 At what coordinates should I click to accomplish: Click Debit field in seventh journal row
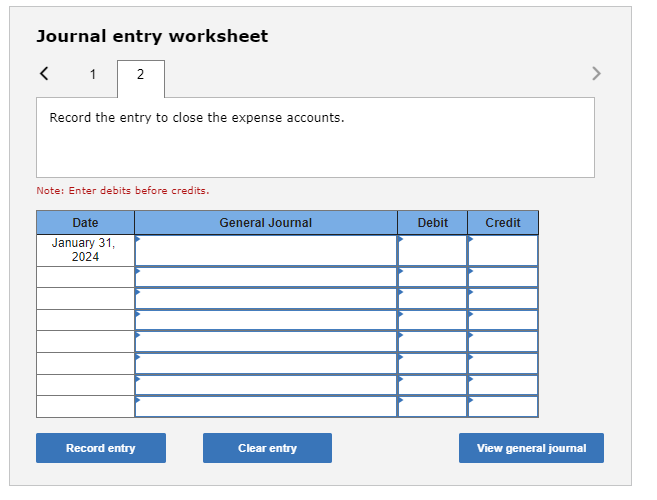[x=432, y=385]
